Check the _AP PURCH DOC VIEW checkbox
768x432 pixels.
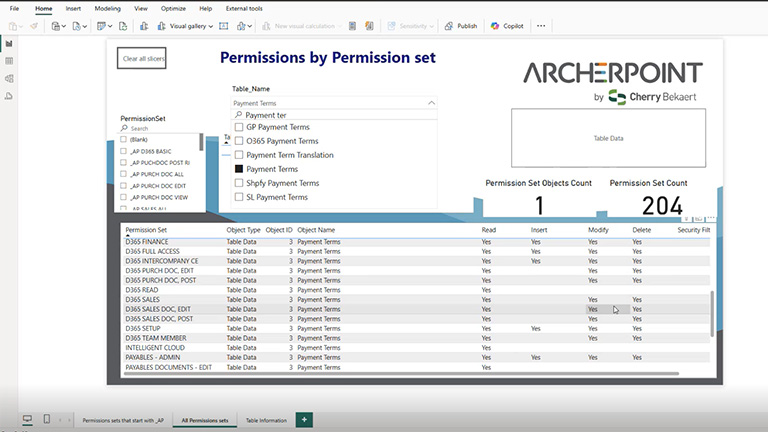click(123, 197)
